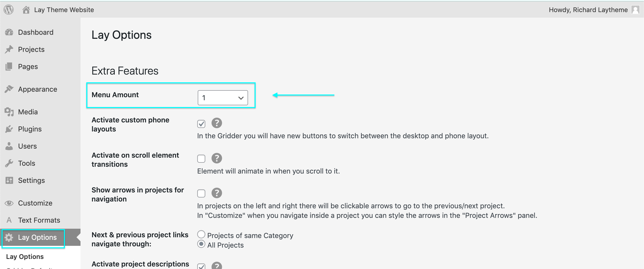The width and height of the screenshot is (644, 269).
Task: Open the user avatar icon
Action: [635, 10]
